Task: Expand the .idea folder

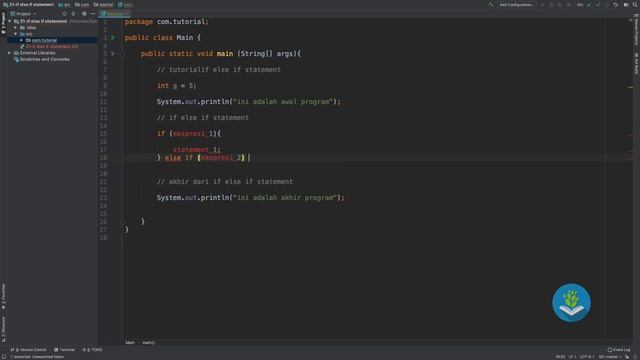Action: [16, 27]
